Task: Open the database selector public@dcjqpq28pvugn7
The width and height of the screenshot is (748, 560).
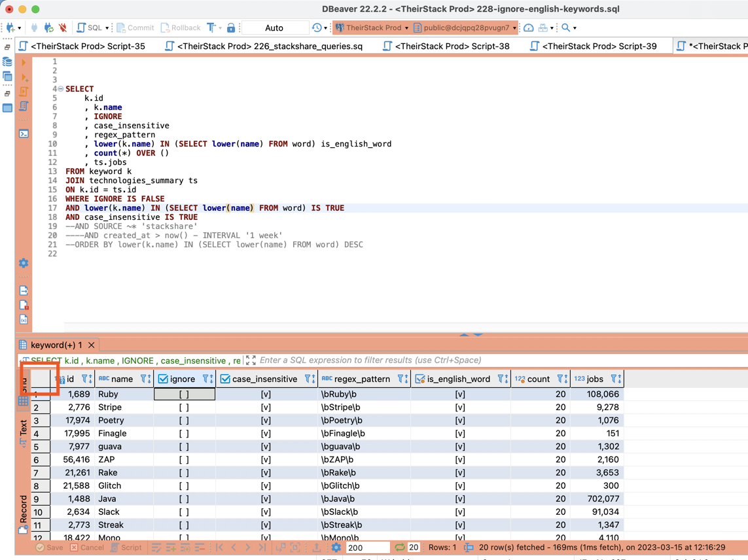Action: point(467,27)
